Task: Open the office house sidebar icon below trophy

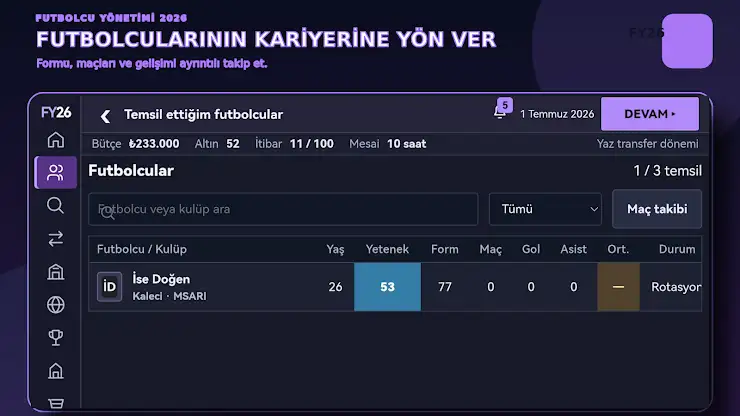Action: tap(56, 371)
